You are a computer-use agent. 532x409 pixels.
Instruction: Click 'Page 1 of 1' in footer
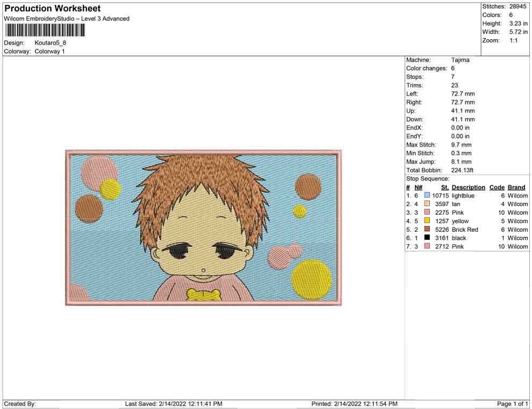(x=512, y=404)
